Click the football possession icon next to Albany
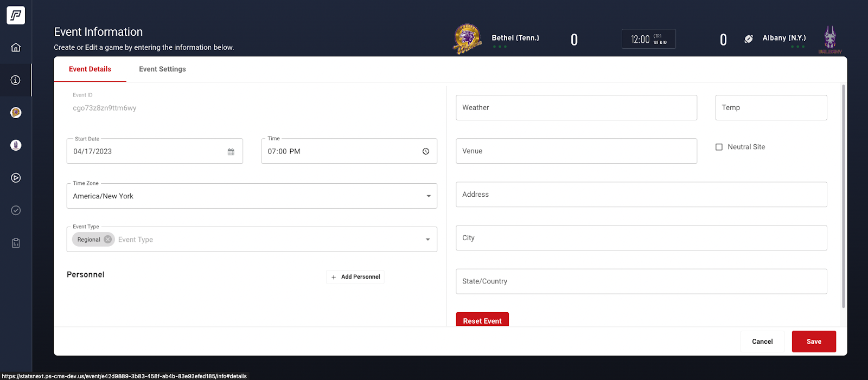 click(749, 39)
